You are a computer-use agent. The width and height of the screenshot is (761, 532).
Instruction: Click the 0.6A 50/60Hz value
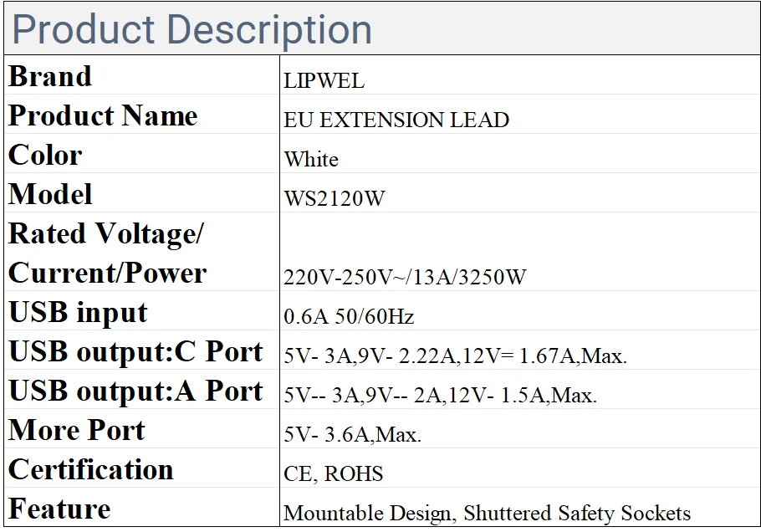click(x=349, y=317)
